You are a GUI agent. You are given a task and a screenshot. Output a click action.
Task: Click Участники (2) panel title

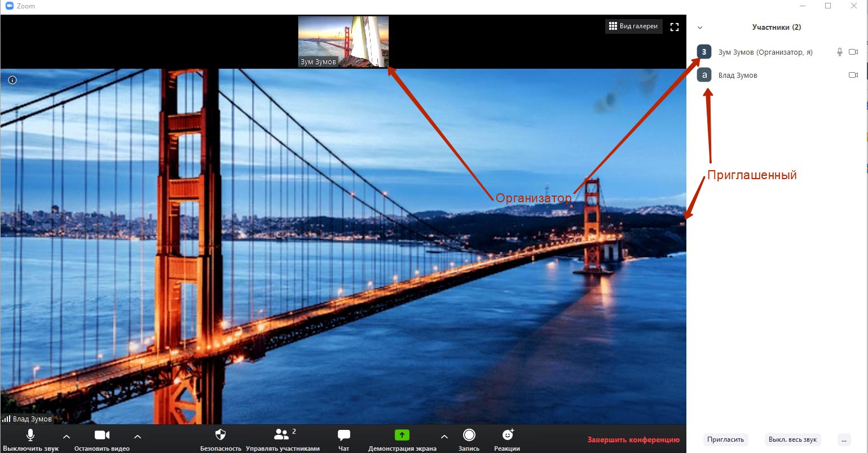777,27
